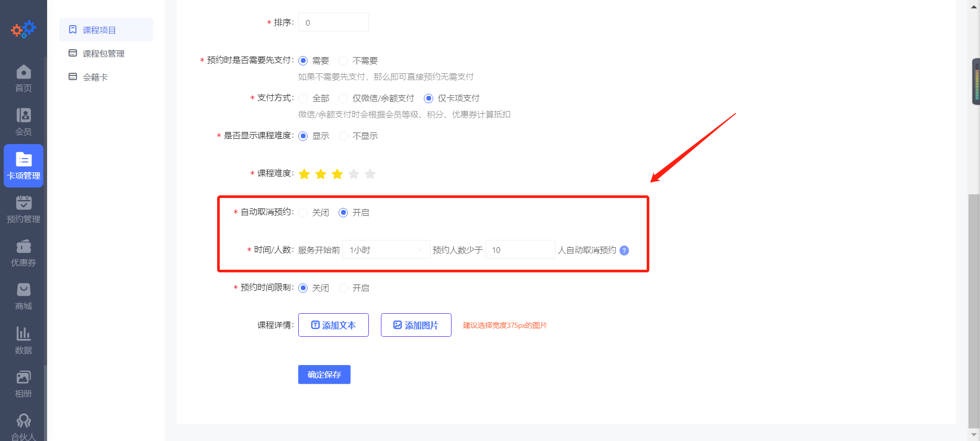Set course difficulty to five stars
This screenshot has width=980, height=441.
pos(370,174)
